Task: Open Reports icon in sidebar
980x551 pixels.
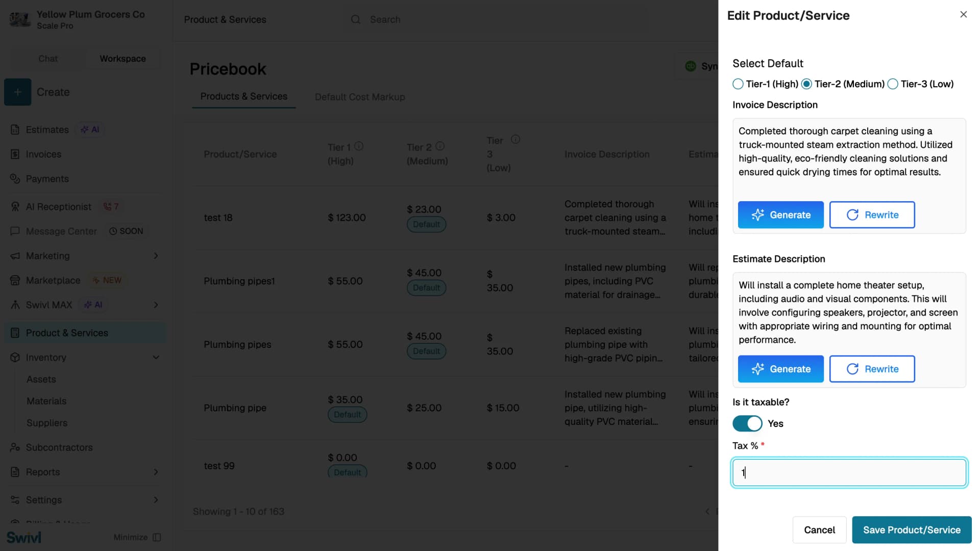Action: pyautogui.click(x=15, y=472)
